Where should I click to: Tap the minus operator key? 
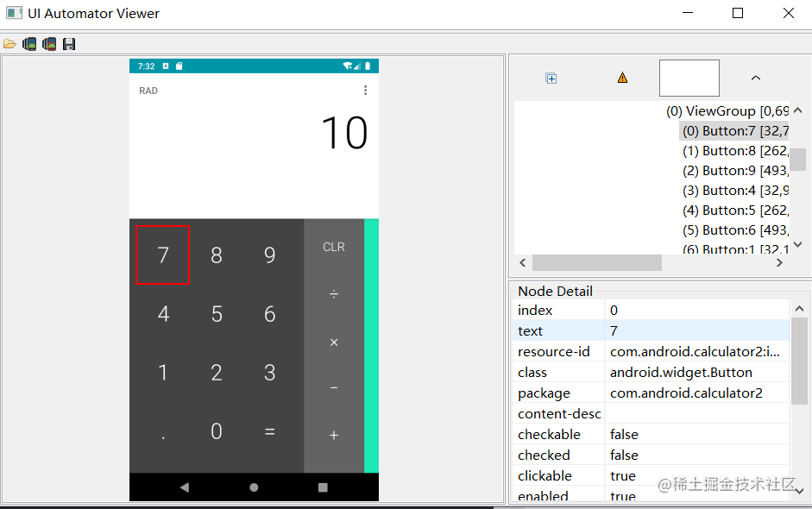coord(334,388)
